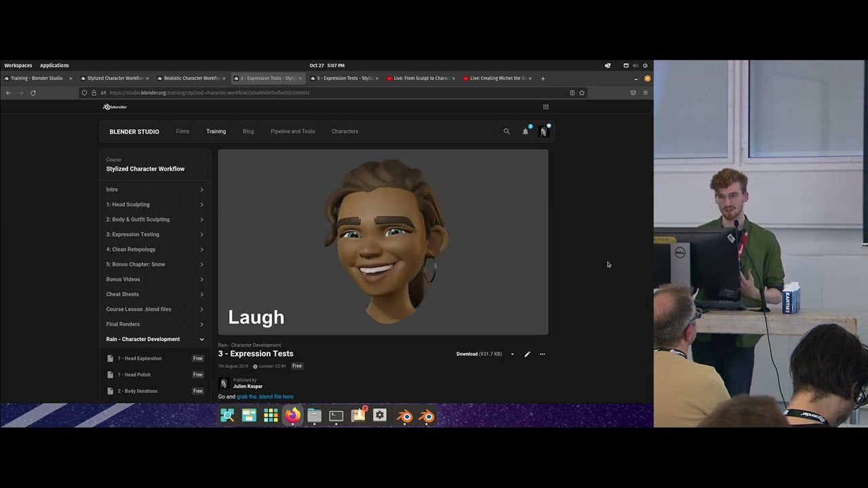868x488 pixels.
Task: Open the three-dot more options menu
Action: coord(542,354)
